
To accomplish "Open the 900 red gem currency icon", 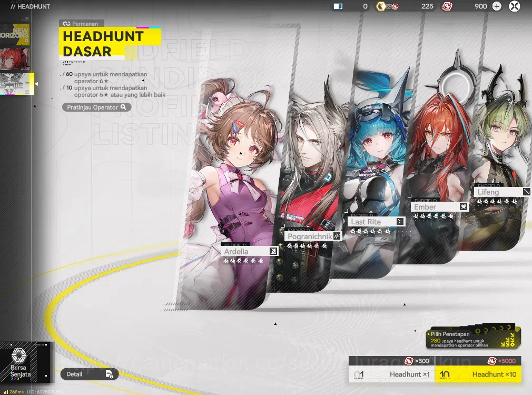I will (447, 6).
